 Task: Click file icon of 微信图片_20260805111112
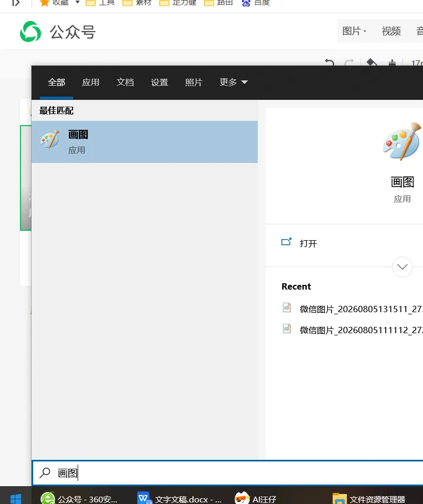tap(287, 328)
